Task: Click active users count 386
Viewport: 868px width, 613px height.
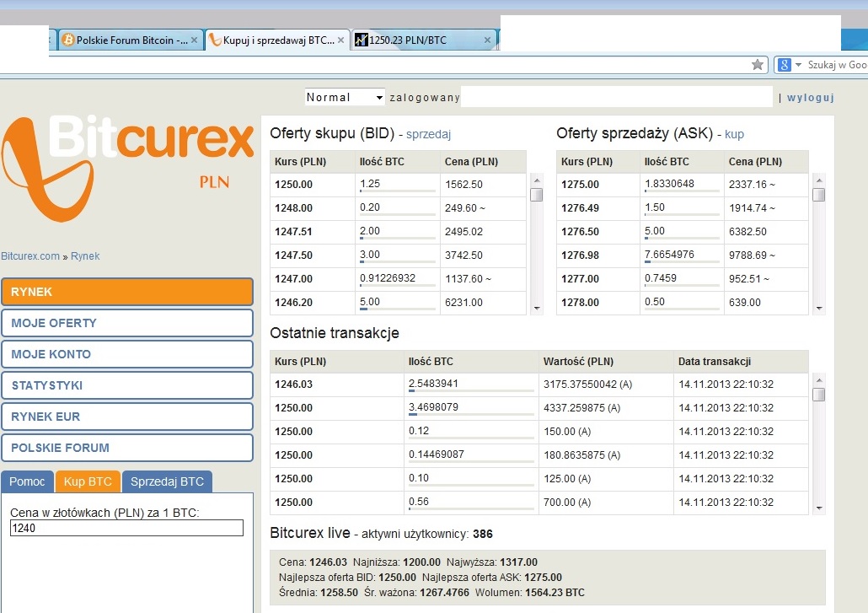Action: [x=483, y=534]
